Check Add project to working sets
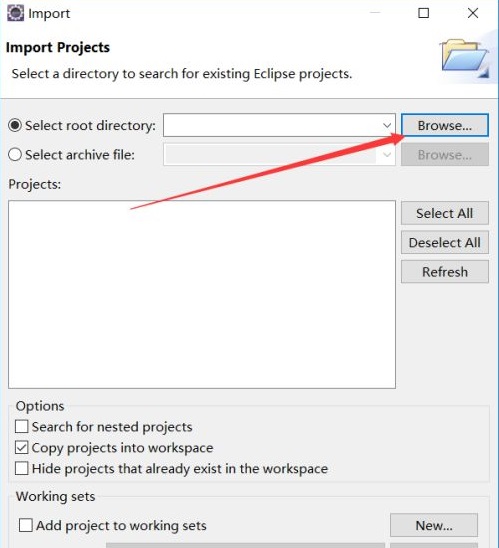The height and width of the screenshot is (548, 499). [26, 525]
